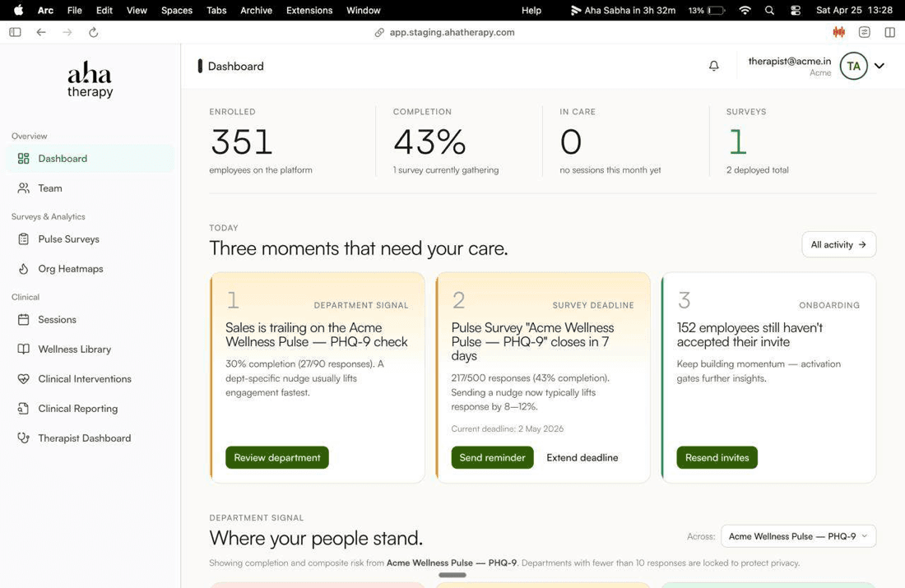Click the Therapist Dashboard stethoscope icon

tap(23, 438)
